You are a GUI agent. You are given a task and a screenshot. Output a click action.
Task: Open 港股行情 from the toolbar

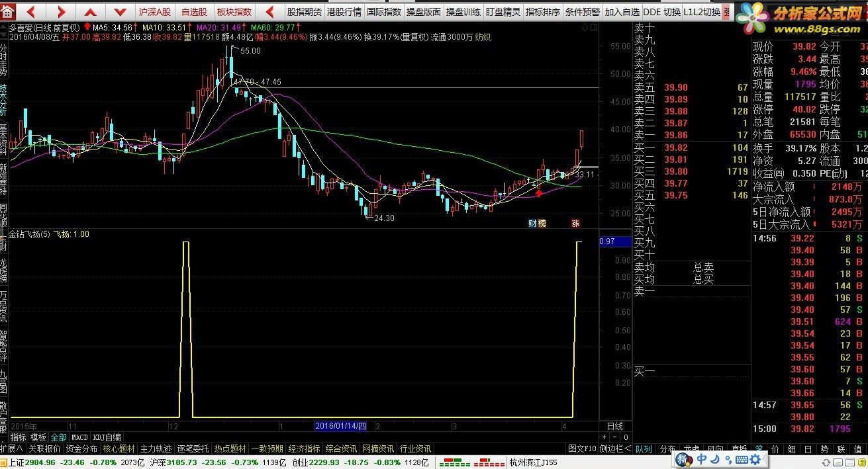[344, 12]
